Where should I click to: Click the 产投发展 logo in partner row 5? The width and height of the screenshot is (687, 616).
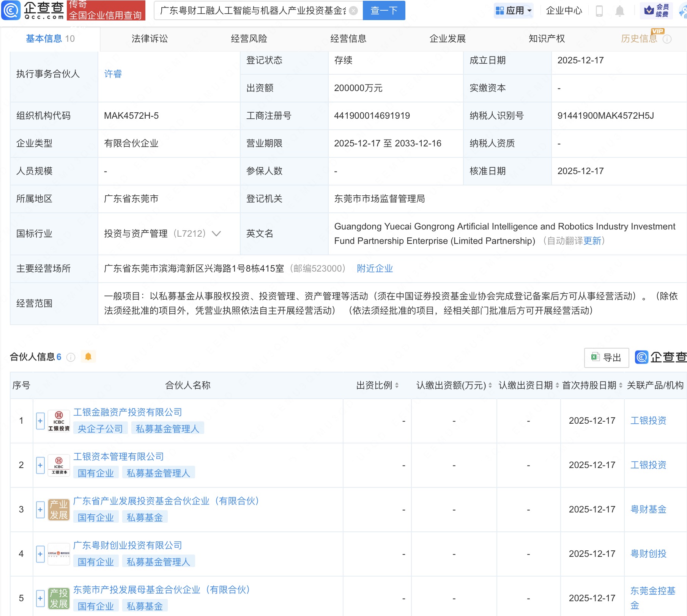coord(59,598)
